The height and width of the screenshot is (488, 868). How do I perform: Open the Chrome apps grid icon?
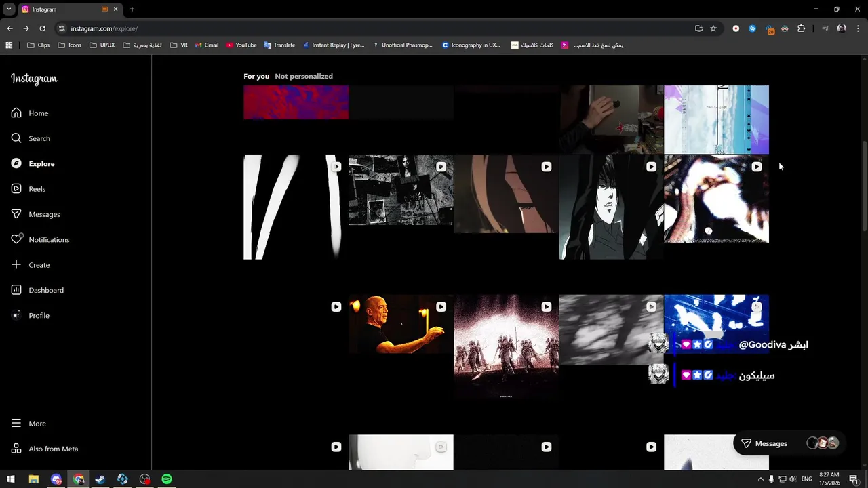pos(9,45)
